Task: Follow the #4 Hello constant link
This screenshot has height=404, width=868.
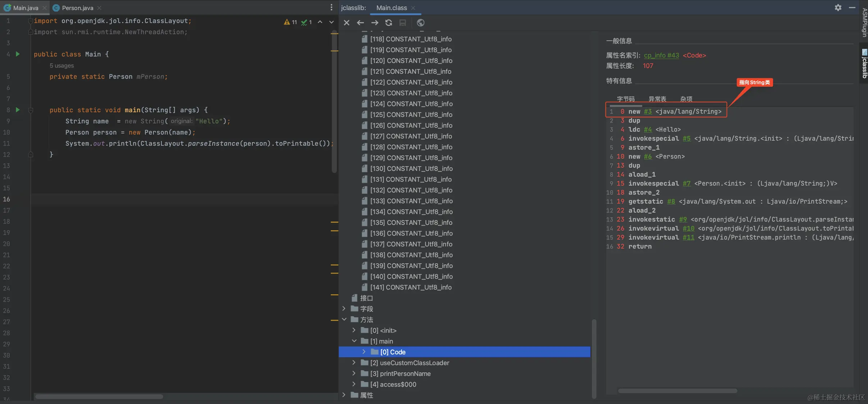Action: [648, 130]
